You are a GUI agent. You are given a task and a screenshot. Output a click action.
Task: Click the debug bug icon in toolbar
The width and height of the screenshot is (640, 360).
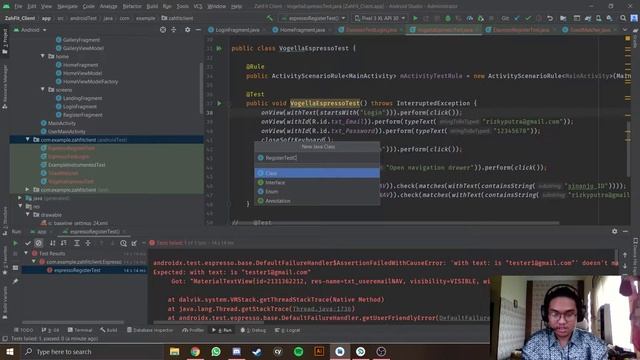(448, 18)
